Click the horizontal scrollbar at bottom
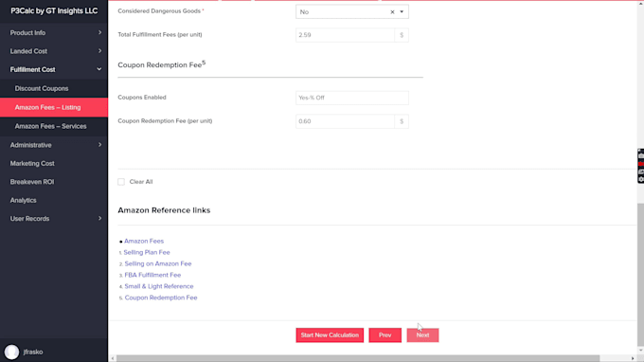This screenshot has height=362, width=644. click(x=358, y=358)
